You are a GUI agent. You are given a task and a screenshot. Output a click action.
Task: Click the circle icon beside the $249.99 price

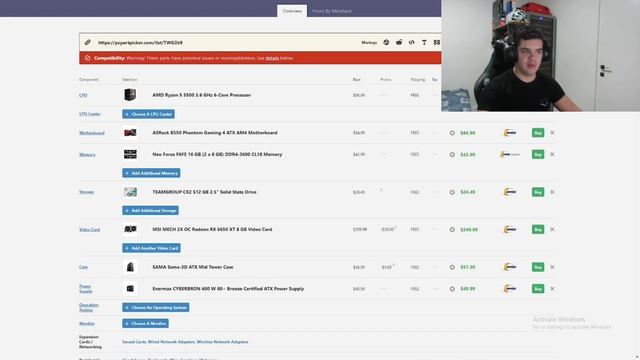point(452,230)
